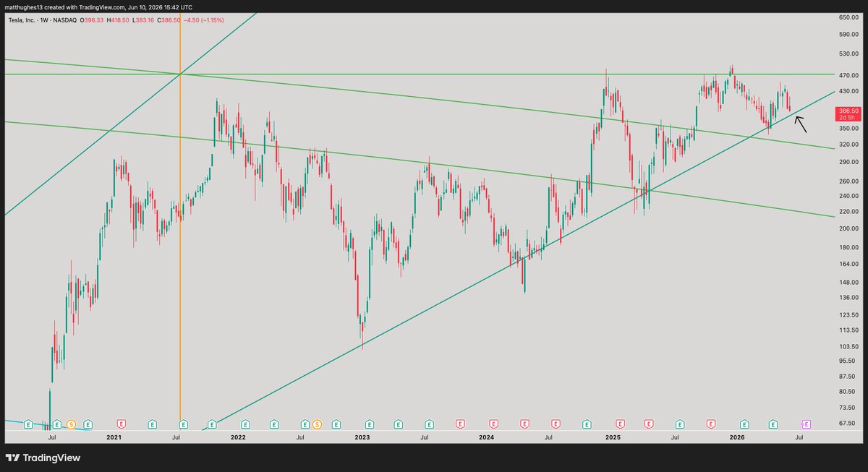Click the 470.00 price axis label
Viewport: 868px width, 472px height.
click(848, 75)
